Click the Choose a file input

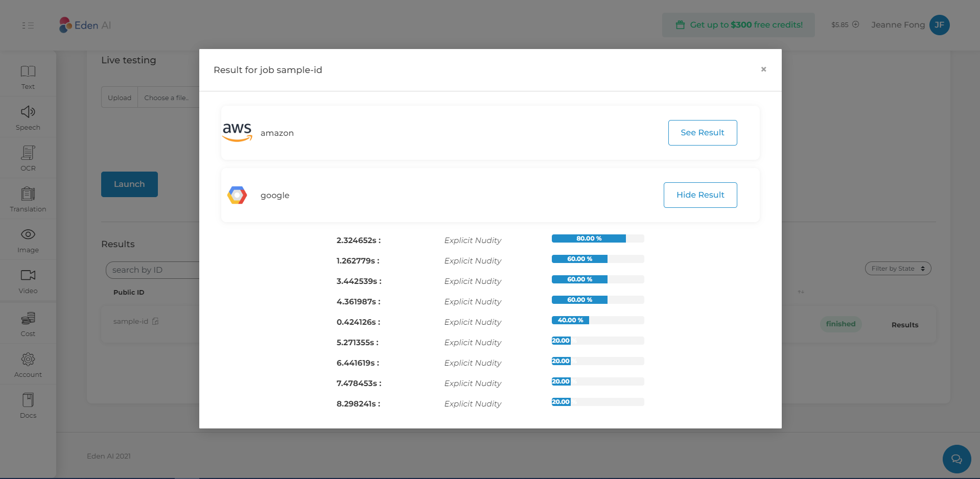[168, 98]
